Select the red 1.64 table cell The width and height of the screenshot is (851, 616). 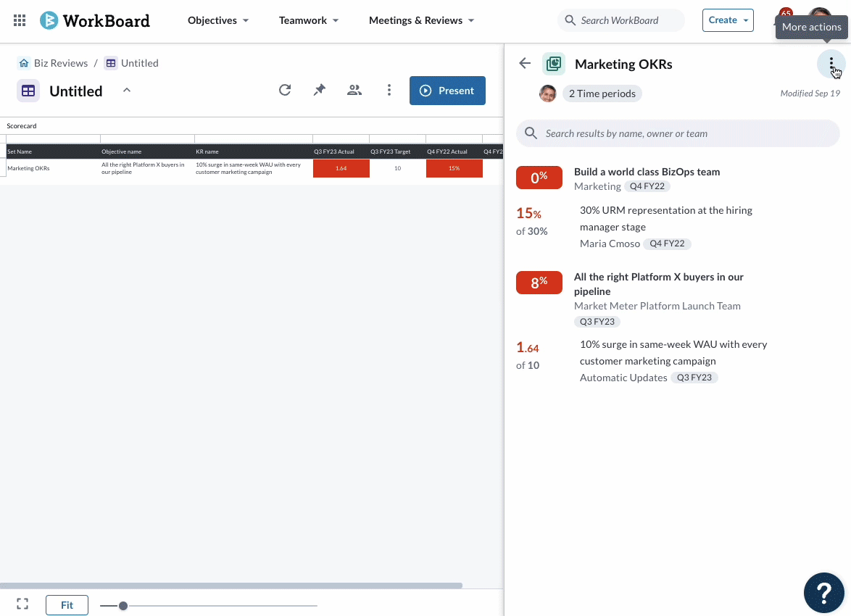pyautogui.click(x=341, y=168)
